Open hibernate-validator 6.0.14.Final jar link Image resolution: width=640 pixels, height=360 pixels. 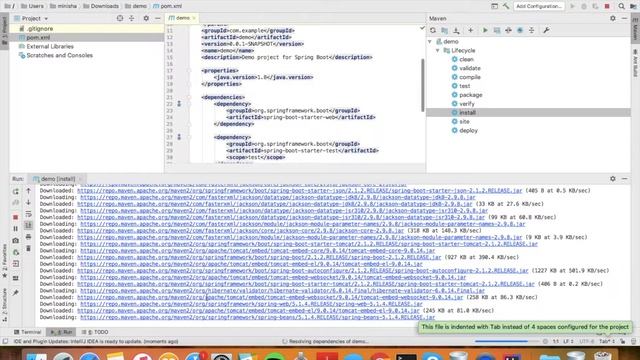pos(282,291)
